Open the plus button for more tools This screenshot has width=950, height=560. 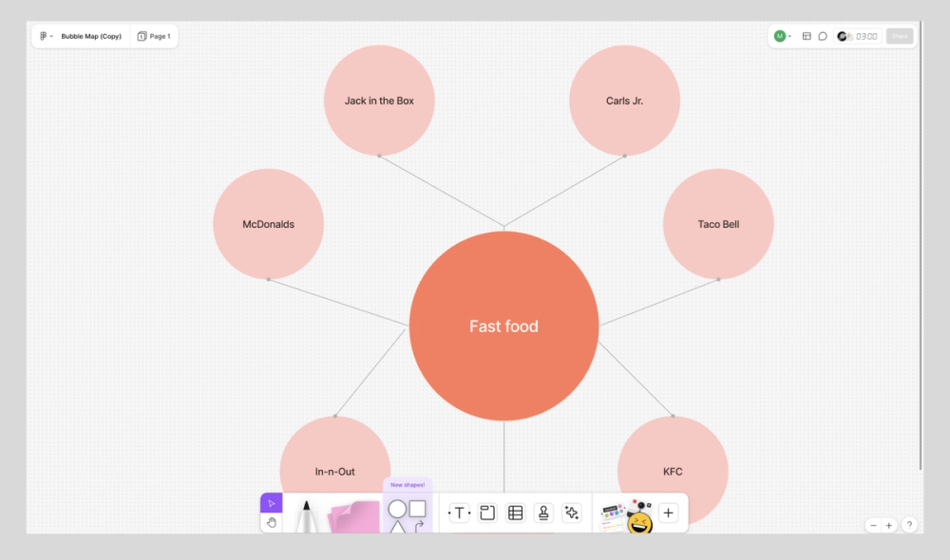point(668,512)
